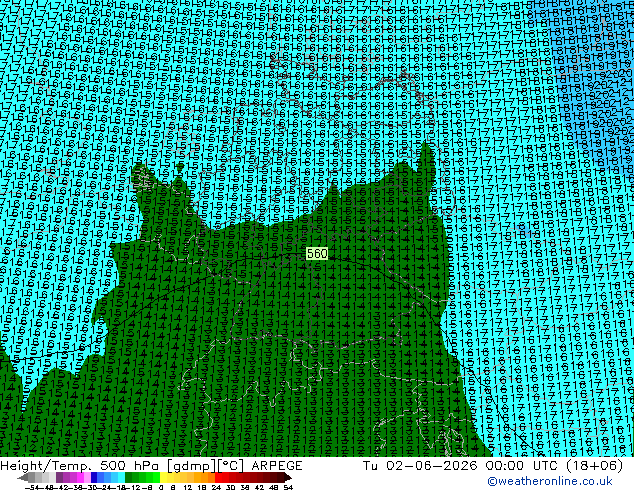Select the bright red legend swatch at 24
This screenshot has width=634, height=490.
tap(218, 477)
